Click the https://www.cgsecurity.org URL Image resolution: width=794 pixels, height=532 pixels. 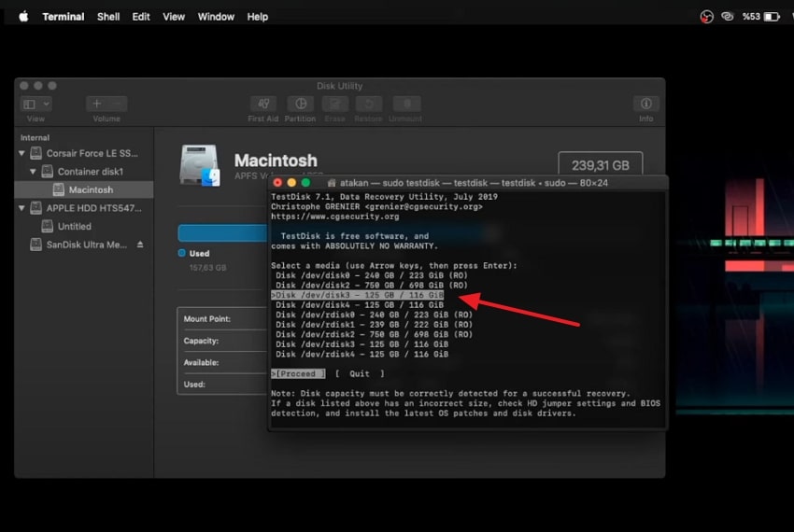click(x=334, y=217)
